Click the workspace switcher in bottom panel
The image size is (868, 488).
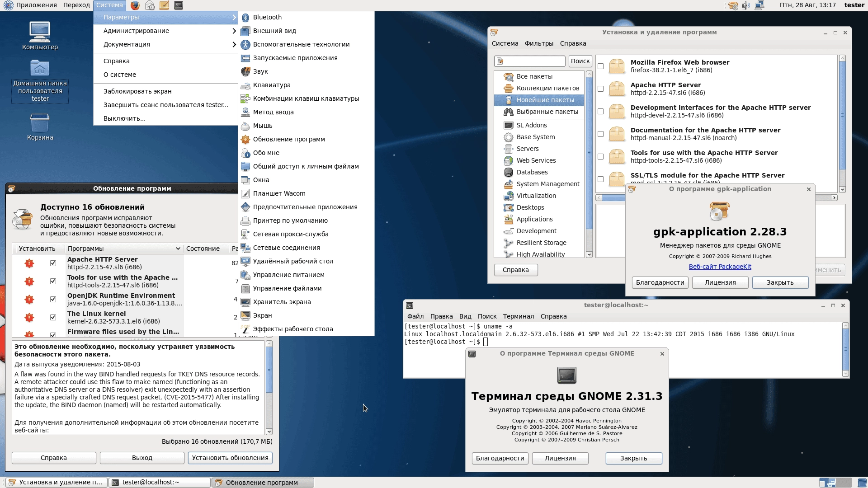pyautogui.click(x=835, y=483)
